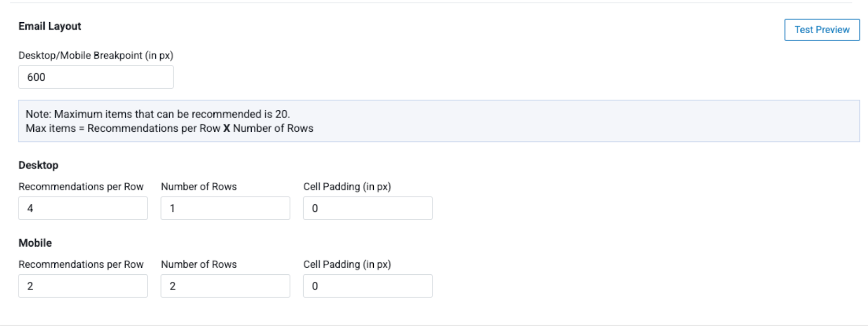868x330 pixels.
Task: Click the Desktop/Mobile Breakpoint (in px) label
Action: [x=96, y=55]
